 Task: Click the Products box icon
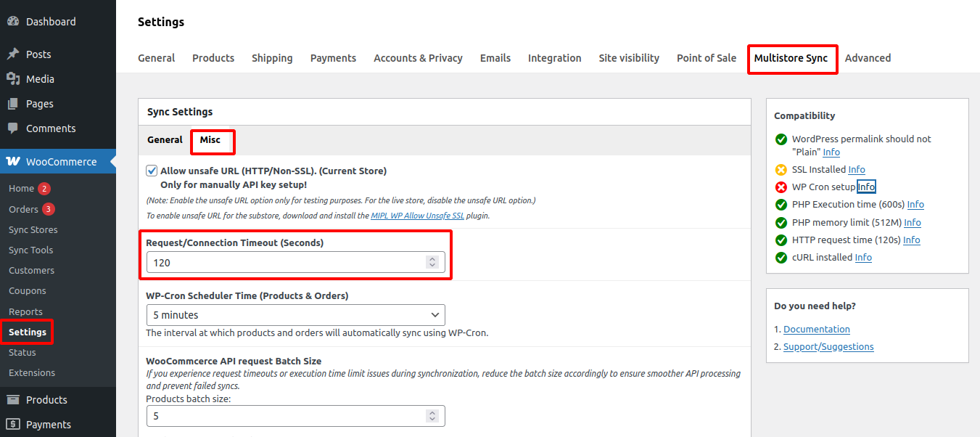click(13, 400)
